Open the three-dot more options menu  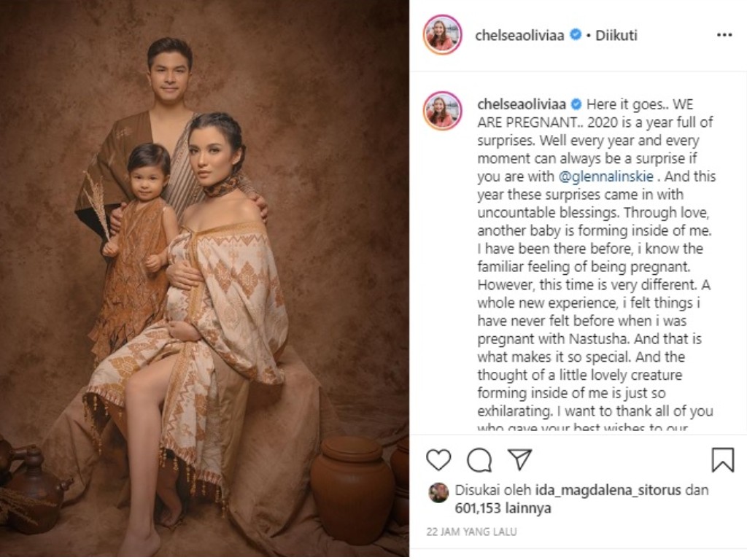724,35
